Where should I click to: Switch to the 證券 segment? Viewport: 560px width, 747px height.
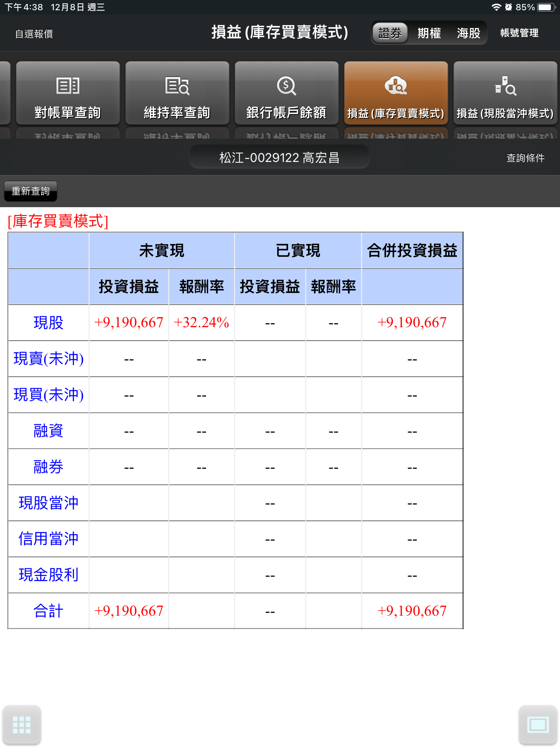pos(390,33)
